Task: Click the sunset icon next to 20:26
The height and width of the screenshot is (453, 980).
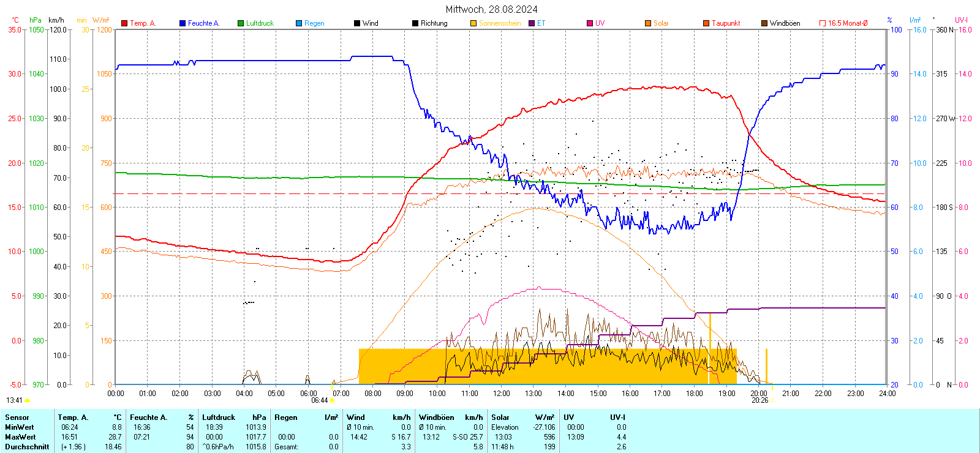Action: coord(772,400)
